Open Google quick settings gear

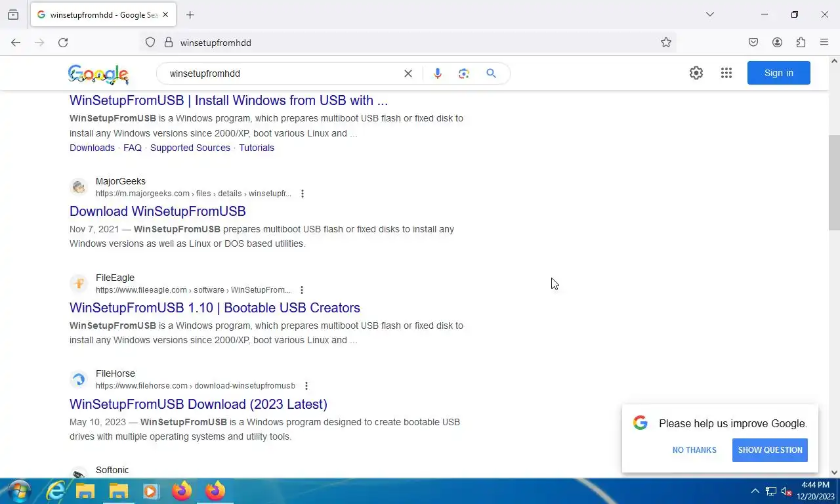[x=696, y=73]
